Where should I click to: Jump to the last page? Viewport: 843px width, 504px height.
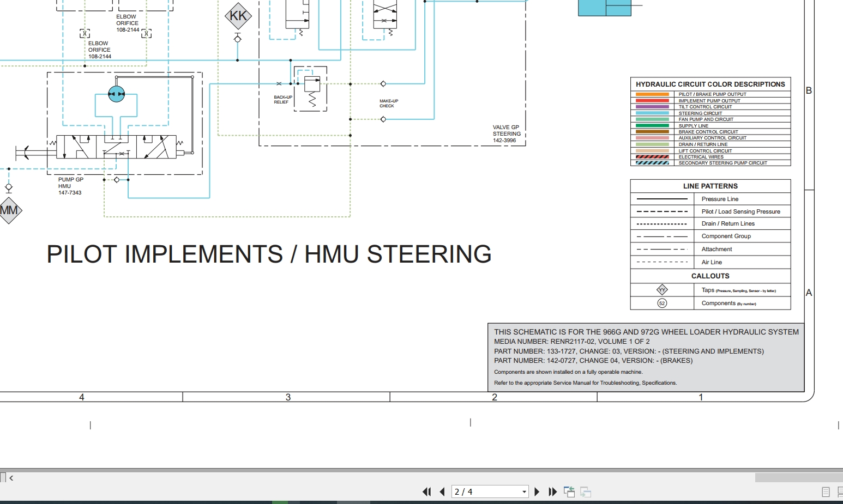click(552, 491)
